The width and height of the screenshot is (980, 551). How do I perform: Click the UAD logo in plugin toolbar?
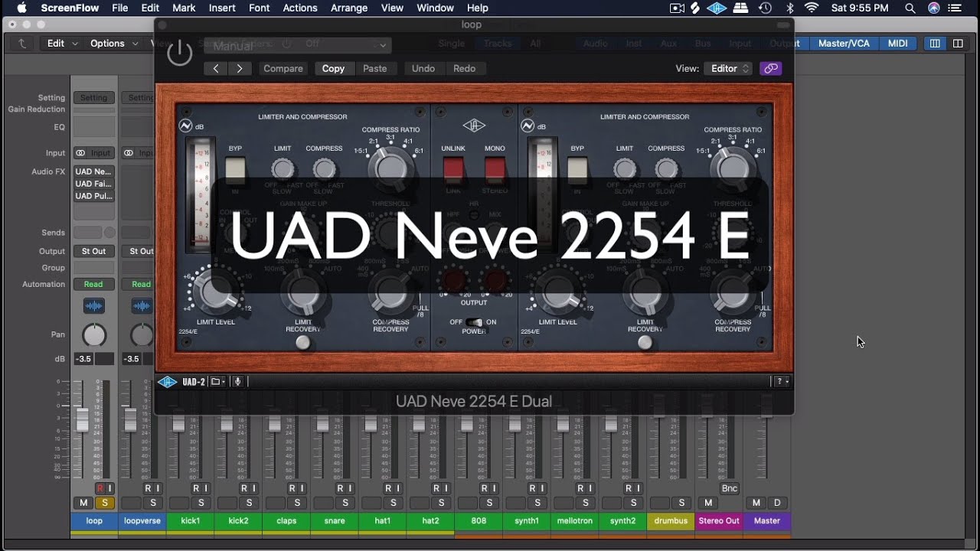167,381
